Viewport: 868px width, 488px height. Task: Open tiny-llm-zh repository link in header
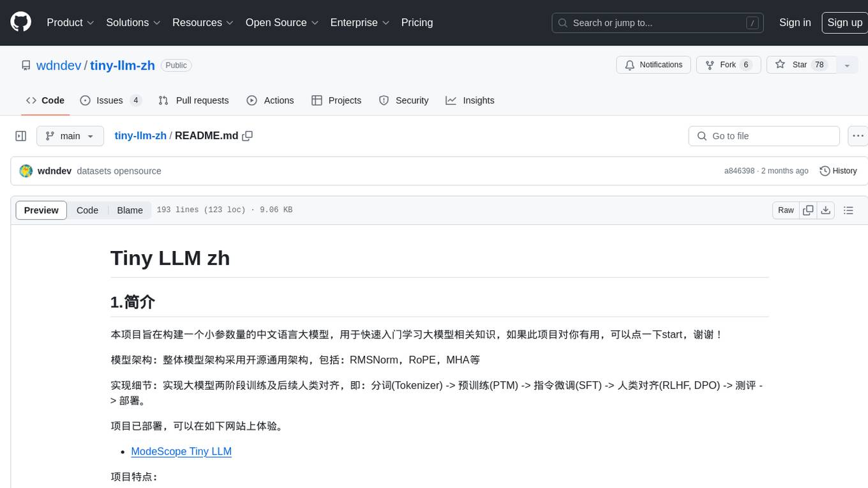[x=123, y=65]
